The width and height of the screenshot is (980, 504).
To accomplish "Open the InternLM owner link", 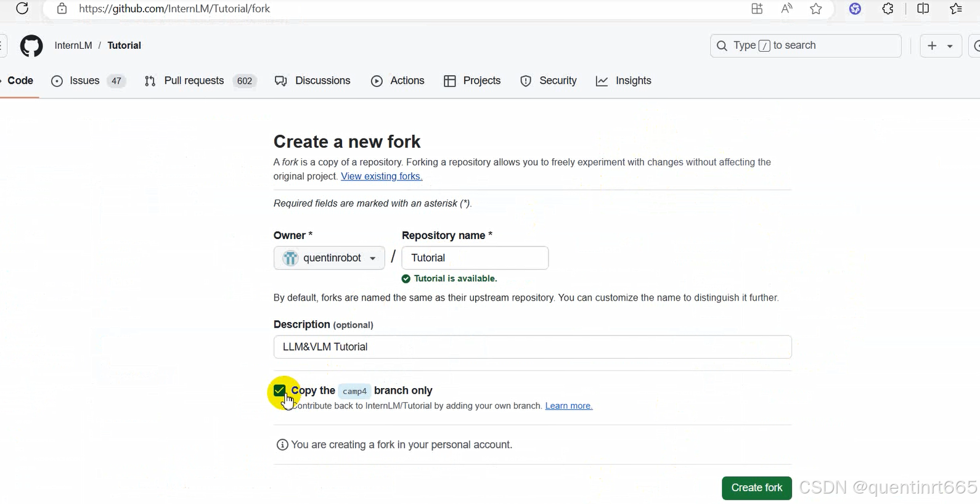I will [x=73, y=46].
